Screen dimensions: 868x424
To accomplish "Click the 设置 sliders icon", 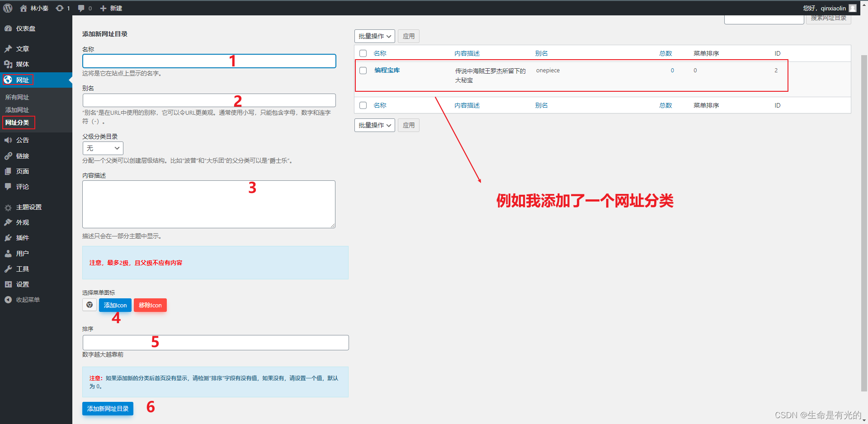I will click(8, 284).
